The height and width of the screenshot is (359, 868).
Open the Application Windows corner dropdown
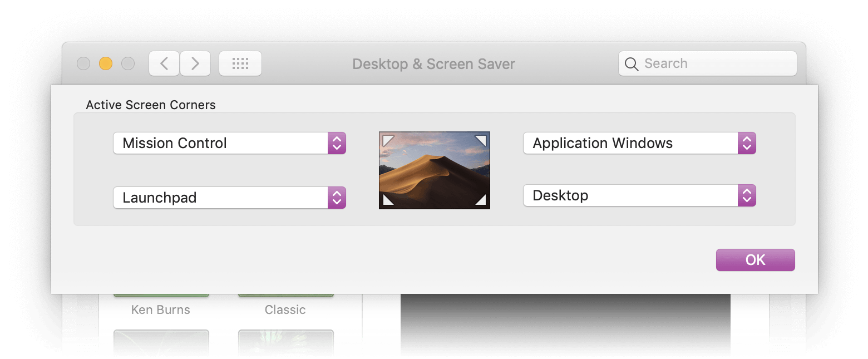tap(640, 143)
